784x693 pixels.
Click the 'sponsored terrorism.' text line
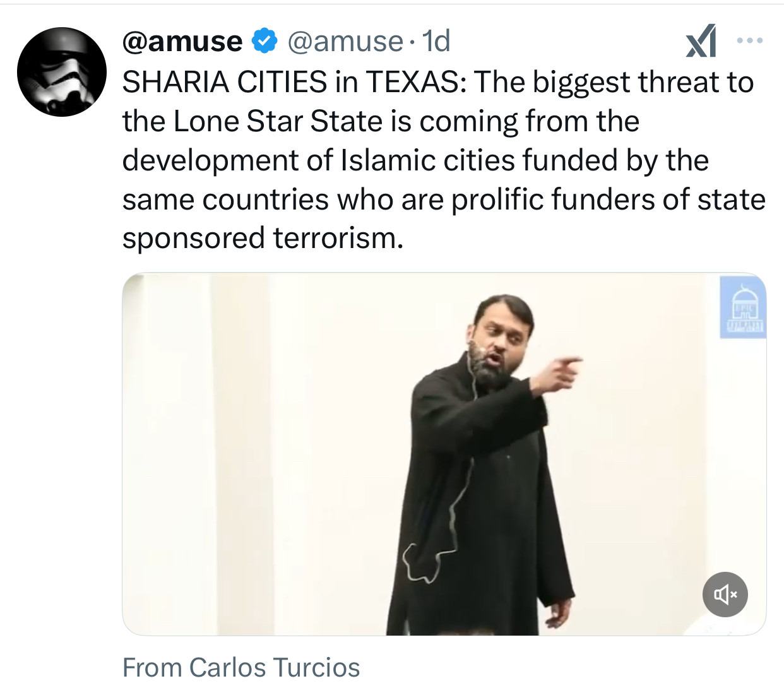(x=262, y=239)
